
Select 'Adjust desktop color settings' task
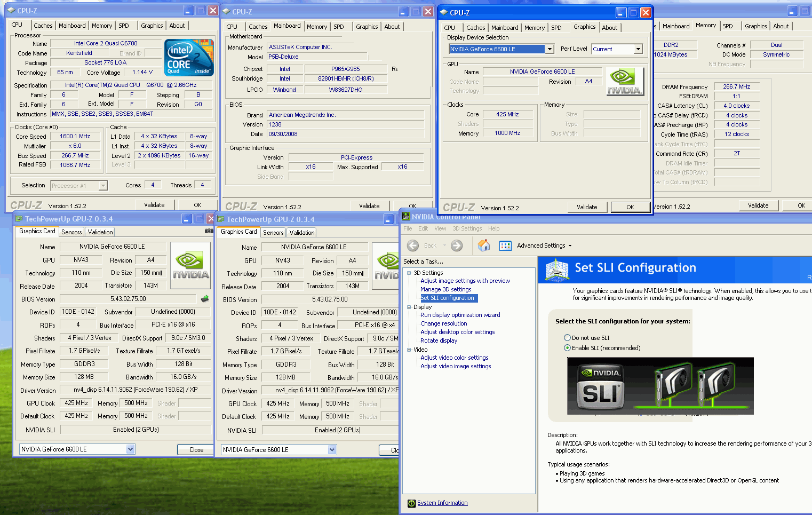(458, 332)
